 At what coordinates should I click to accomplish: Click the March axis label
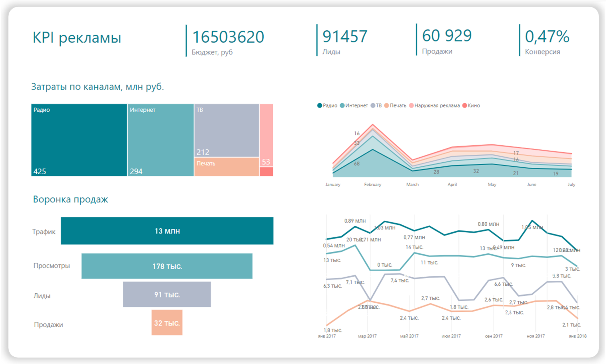pyautogui.click(x=412, y=184)
